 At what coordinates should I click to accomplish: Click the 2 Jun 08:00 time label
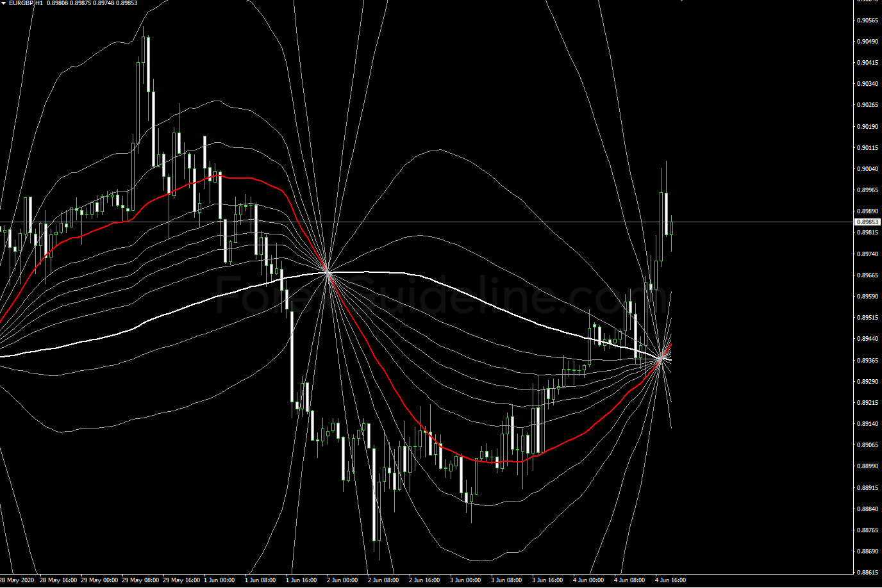pos(383,580)
